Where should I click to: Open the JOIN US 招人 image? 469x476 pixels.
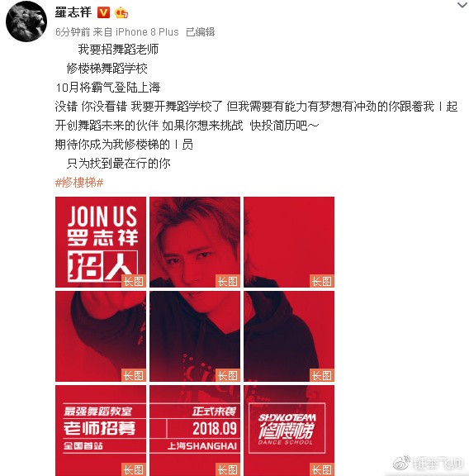(101, 242)
